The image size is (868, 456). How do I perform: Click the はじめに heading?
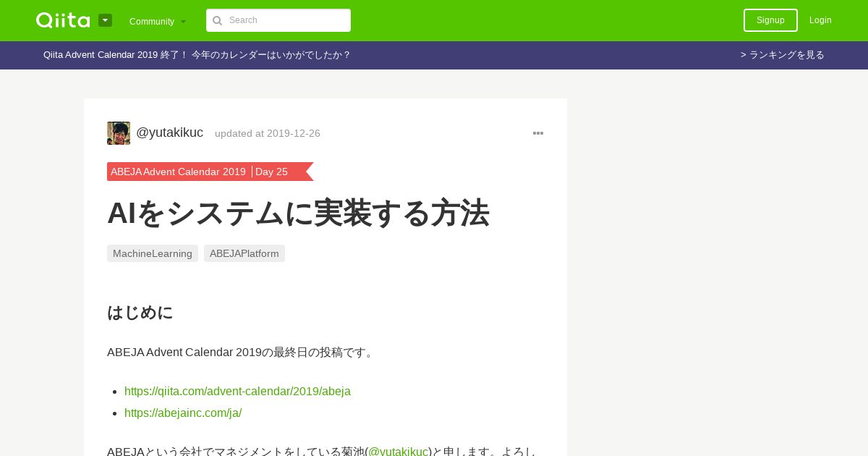click(140, 313)
